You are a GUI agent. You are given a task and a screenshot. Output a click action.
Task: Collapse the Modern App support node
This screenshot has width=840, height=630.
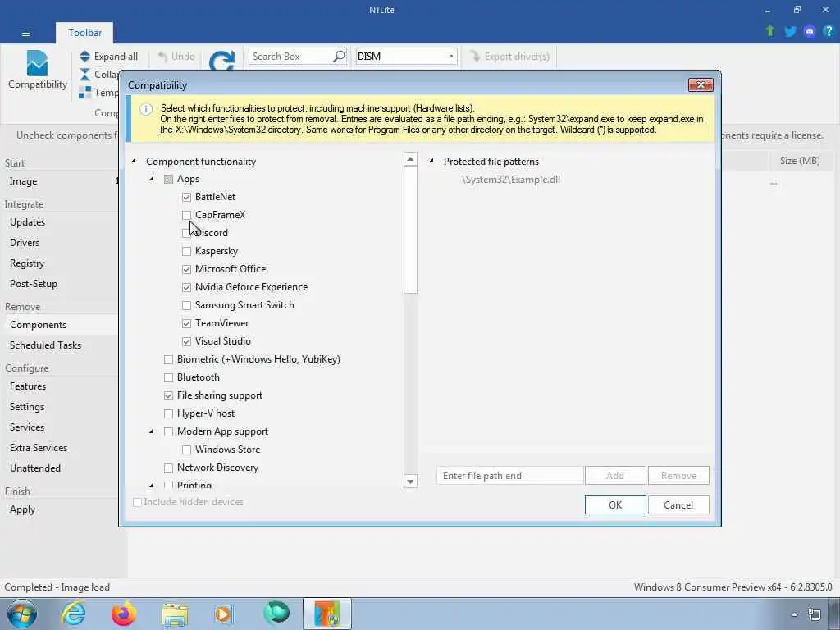pyautogui.click(x=152, y=431)
